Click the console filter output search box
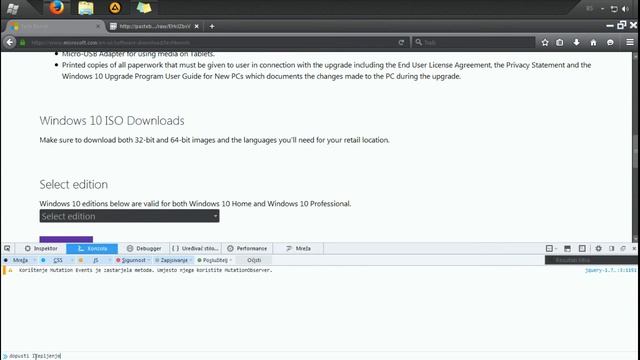The height and width of the screenshot is (360, 640). 591,260
